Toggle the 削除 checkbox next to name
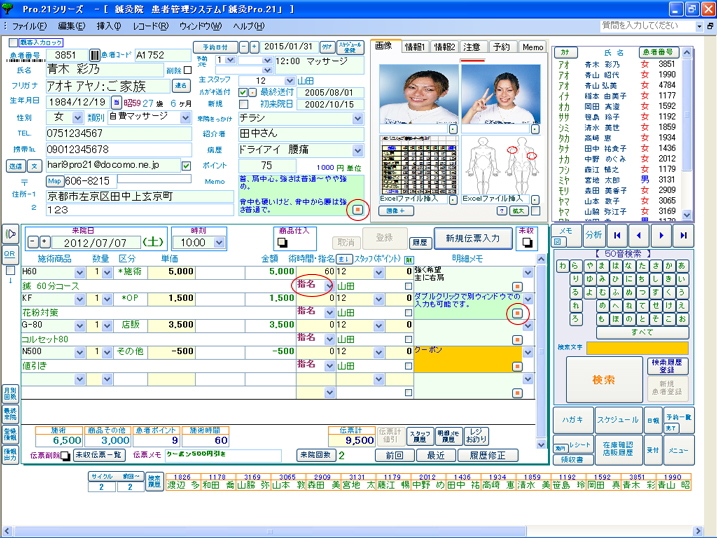Screen dimensions: 717x538 (x=187, y=70)
